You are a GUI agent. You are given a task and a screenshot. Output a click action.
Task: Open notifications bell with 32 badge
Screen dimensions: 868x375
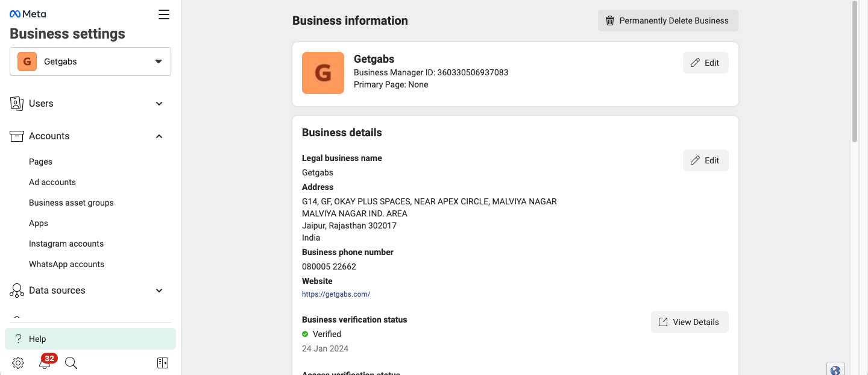point(45,362)
